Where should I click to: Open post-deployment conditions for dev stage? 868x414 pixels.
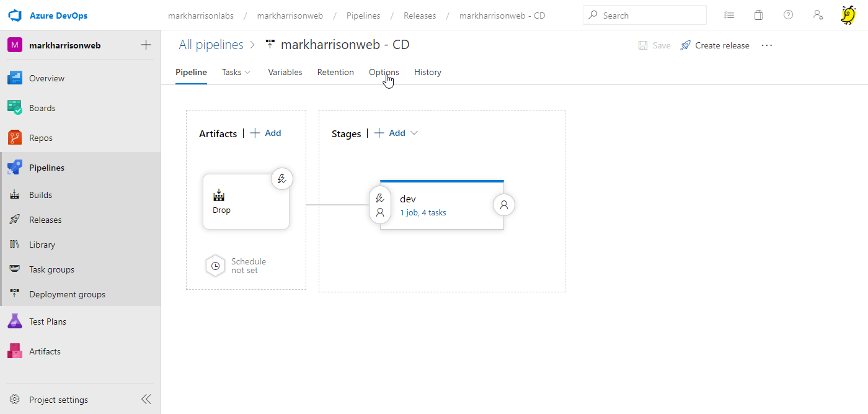point(504,205)
